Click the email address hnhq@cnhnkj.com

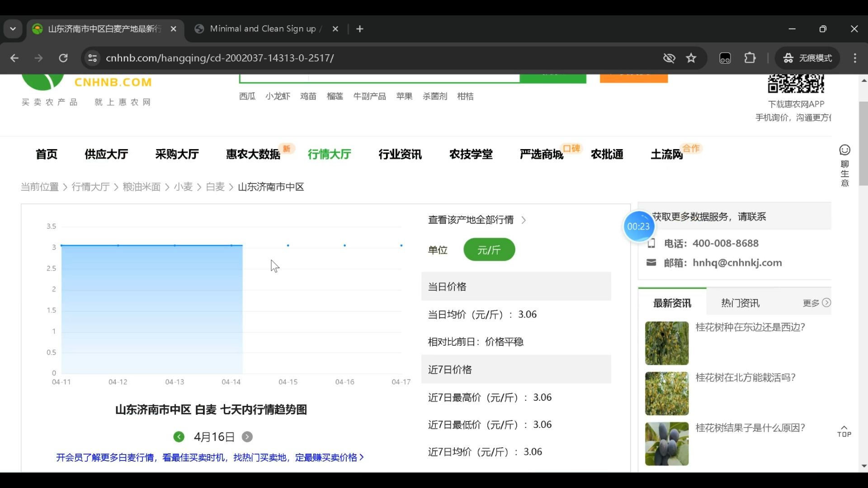pyautogui.click(x=737, y=263)
